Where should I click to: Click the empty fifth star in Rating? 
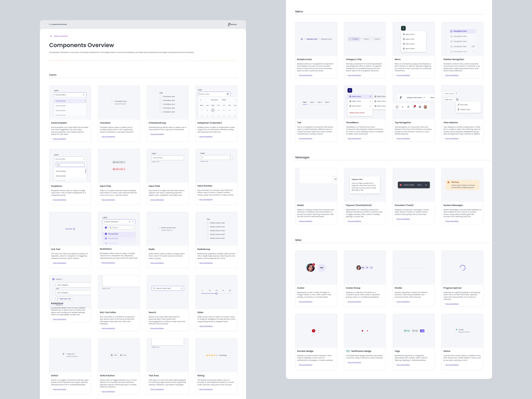pyautogui.click(x=216, y=355)
